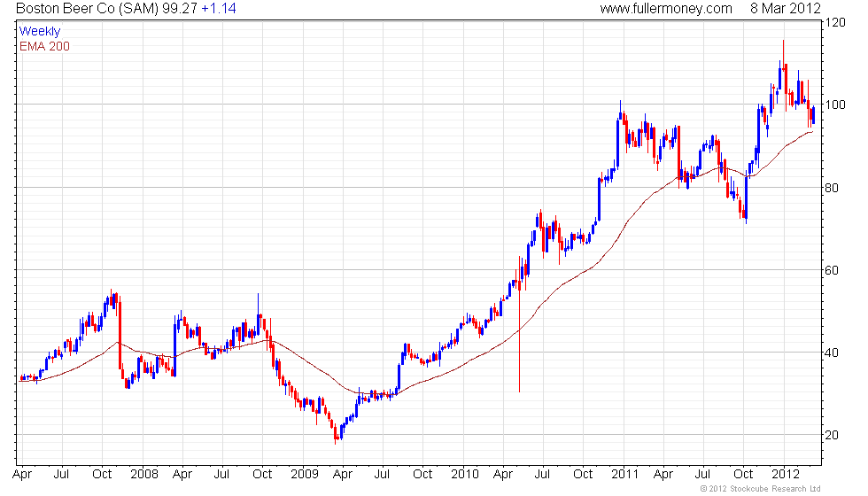Click the 60 price axis label
Viewport: 868px width, 496px height.
(x=832, y=270)
